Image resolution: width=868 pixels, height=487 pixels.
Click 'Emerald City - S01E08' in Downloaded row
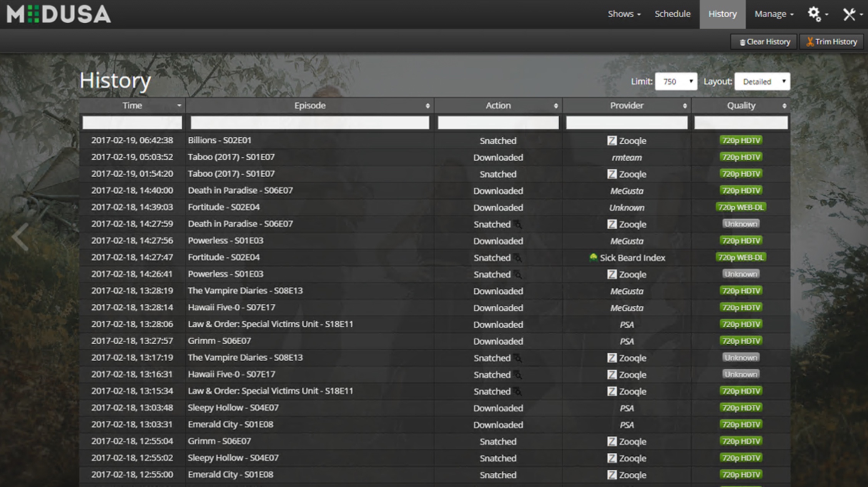(x=230, y=424)
